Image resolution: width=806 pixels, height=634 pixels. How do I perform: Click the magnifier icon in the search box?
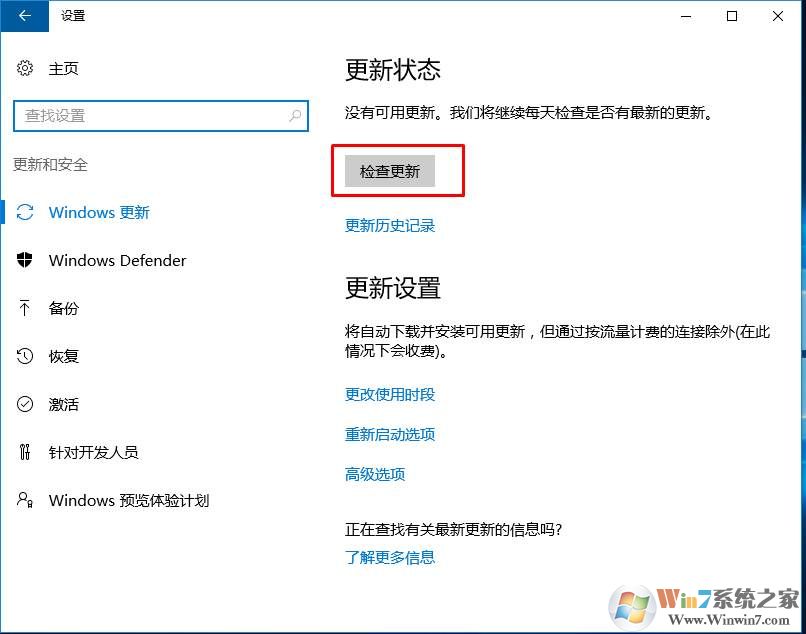pyautogui.click(x=295, y=116)
